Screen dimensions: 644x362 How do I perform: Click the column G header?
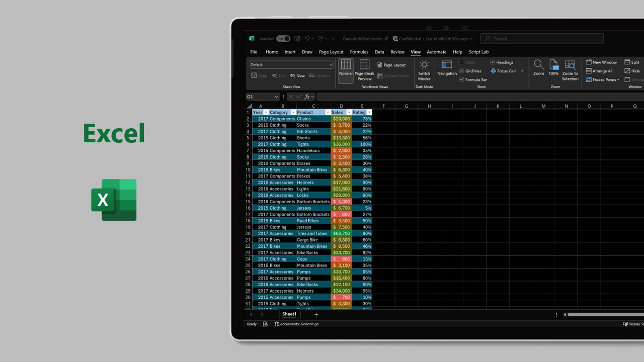tap(406, 106)
